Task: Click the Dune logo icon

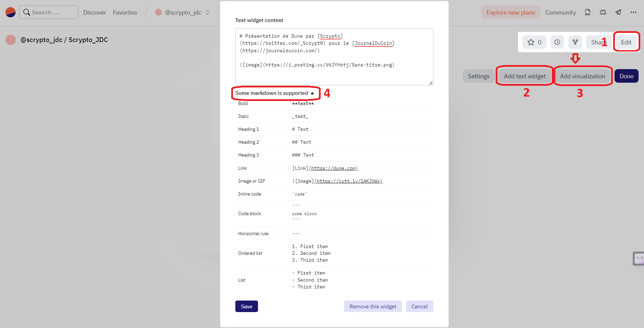Action: [10, 12]
